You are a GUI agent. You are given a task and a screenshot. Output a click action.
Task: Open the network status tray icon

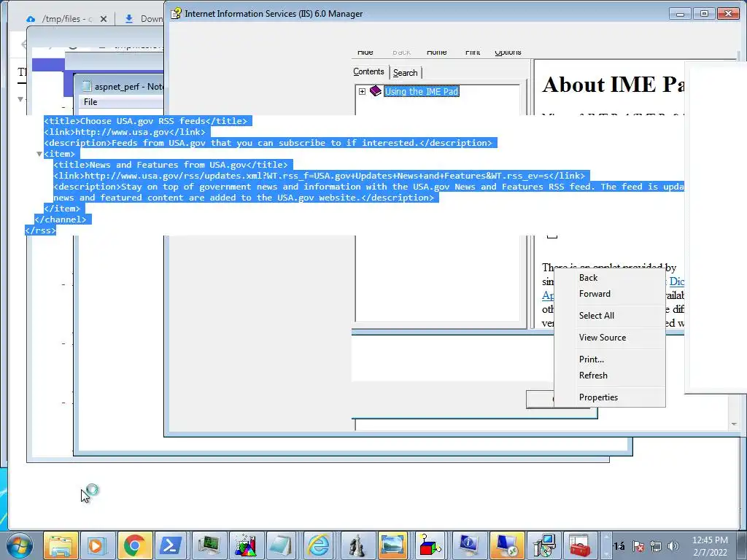tap(656, 546)
